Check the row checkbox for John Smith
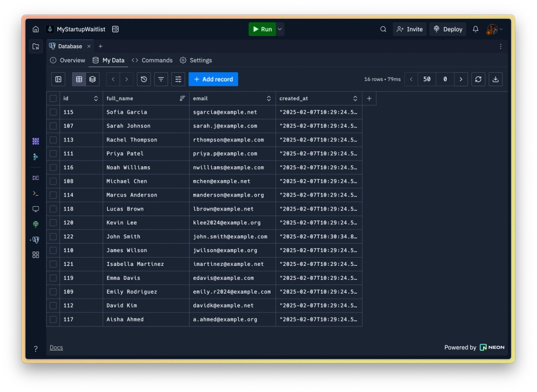This screenshot has height=392, width=537. (x=53, y=236)
